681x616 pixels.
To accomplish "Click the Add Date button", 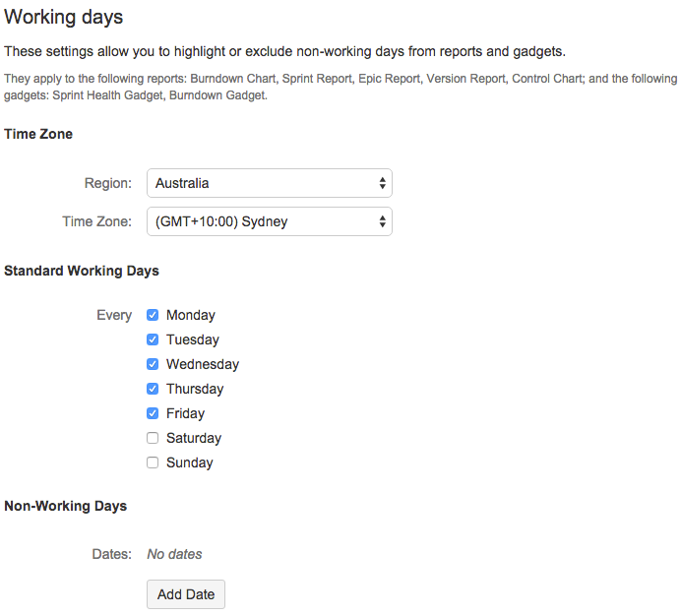I will click(186, 594).
